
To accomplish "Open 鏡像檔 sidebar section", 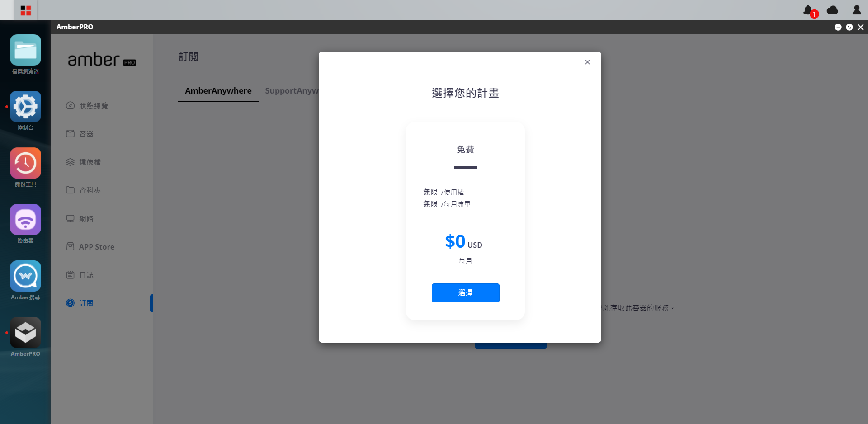I will click(x=83, y=162).
